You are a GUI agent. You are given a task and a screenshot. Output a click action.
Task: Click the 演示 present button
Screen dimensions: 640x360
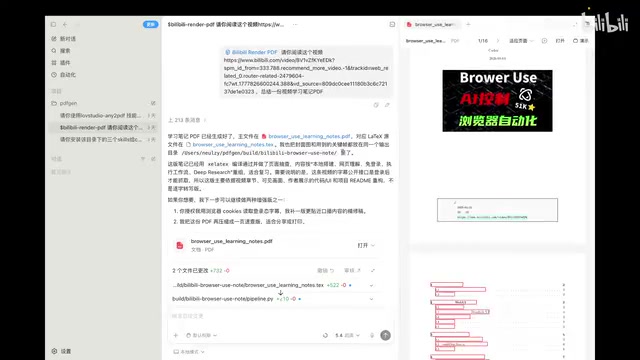[x=581, y=41]
